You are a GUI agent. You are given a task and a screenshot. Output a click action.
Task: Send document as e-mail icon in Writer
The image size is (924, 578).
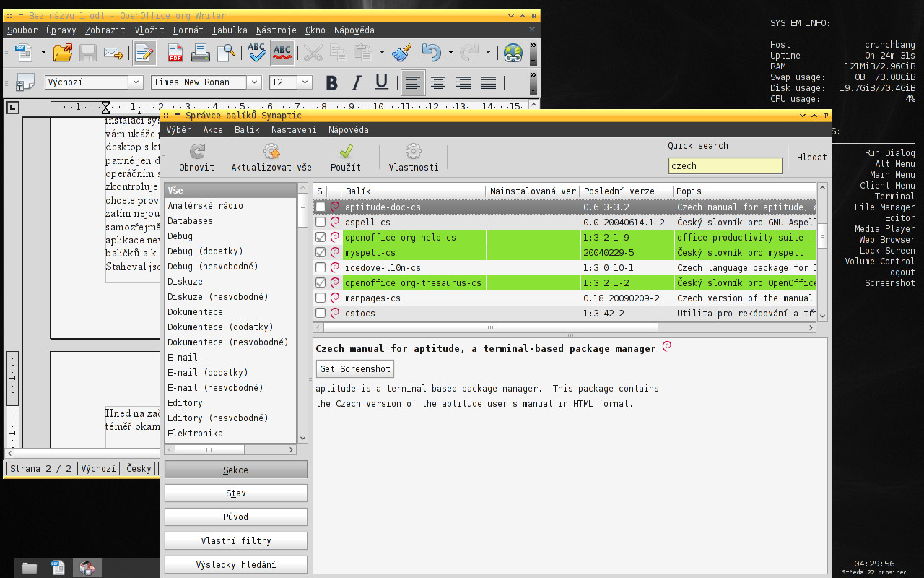point(113,52)
